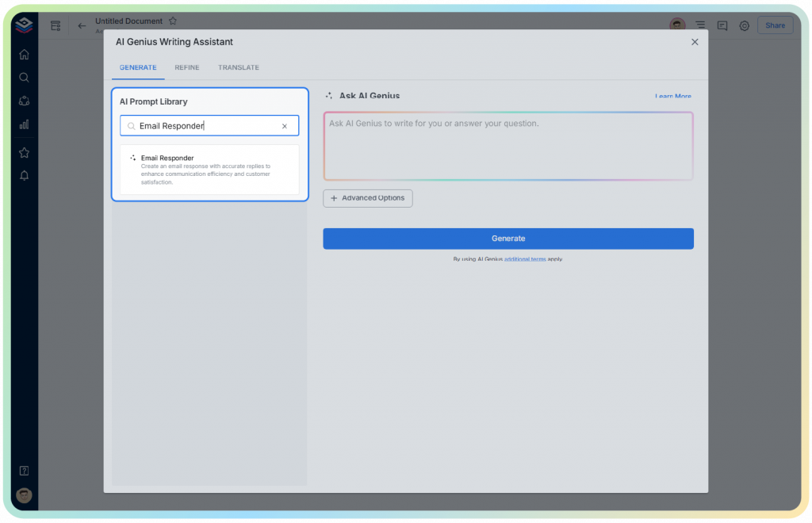This screenshot has height=523, width=812.
Task: Click the Ask AI Genius text area
Action: [x=507, y=146]
